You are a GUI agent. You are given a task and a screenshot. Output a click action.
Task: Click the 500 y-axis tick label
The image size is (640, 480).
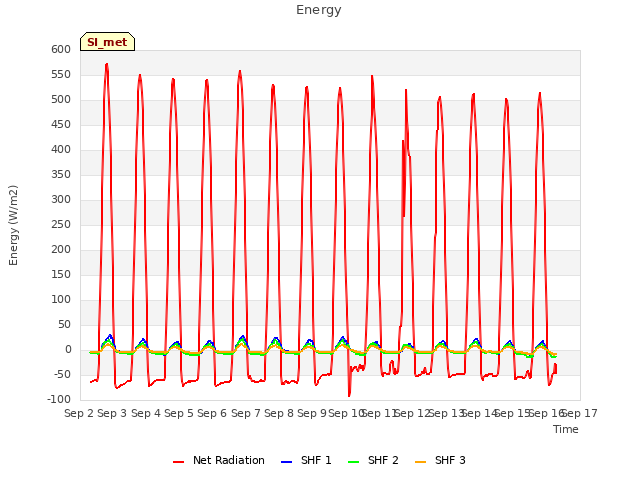click(61, 100)
